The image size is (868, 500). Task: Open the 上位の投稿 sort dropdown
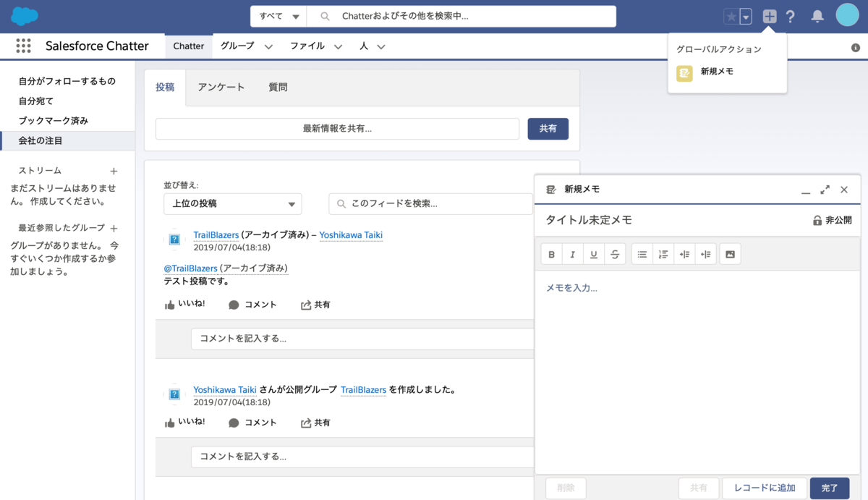[x=232, y=204]
